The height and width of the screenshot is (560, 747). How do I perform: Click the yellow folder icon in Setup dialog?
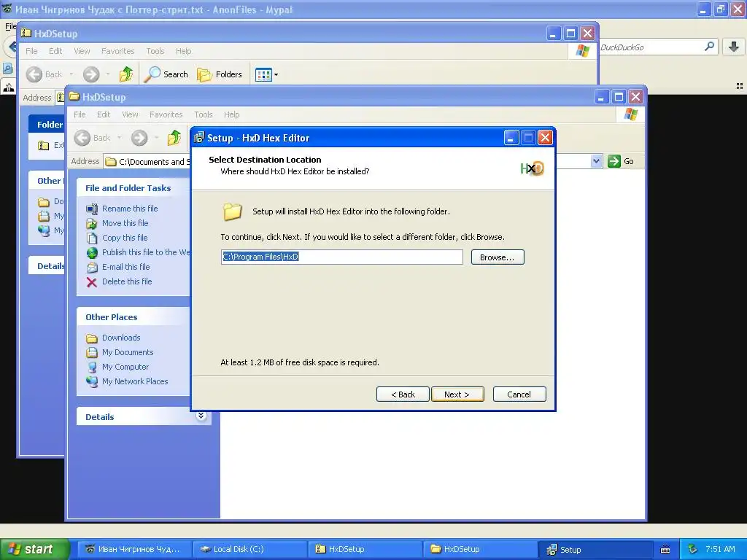[233, 211]
